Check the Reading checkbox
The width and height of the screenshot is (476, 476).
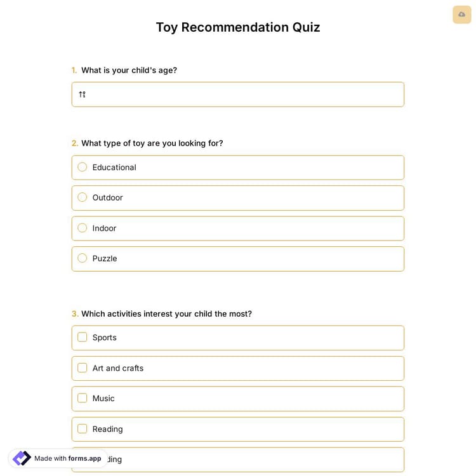(83, 429)
